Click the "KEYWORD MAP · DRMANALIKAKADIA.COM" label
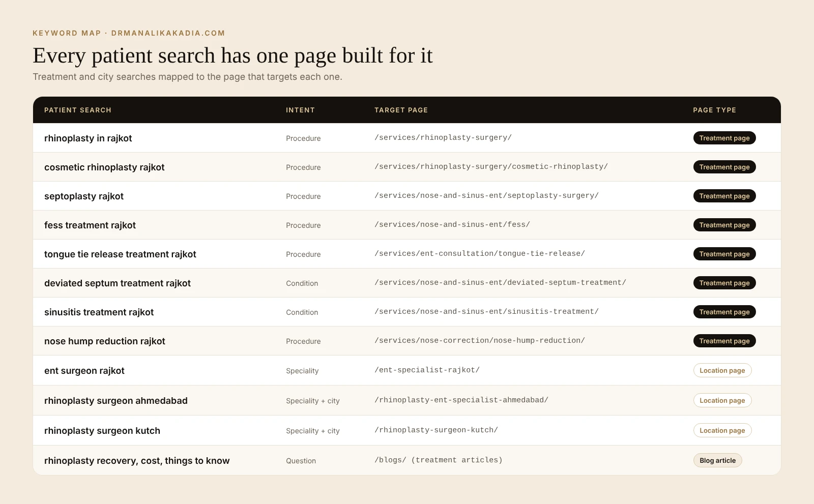 [x=129, y=33]
